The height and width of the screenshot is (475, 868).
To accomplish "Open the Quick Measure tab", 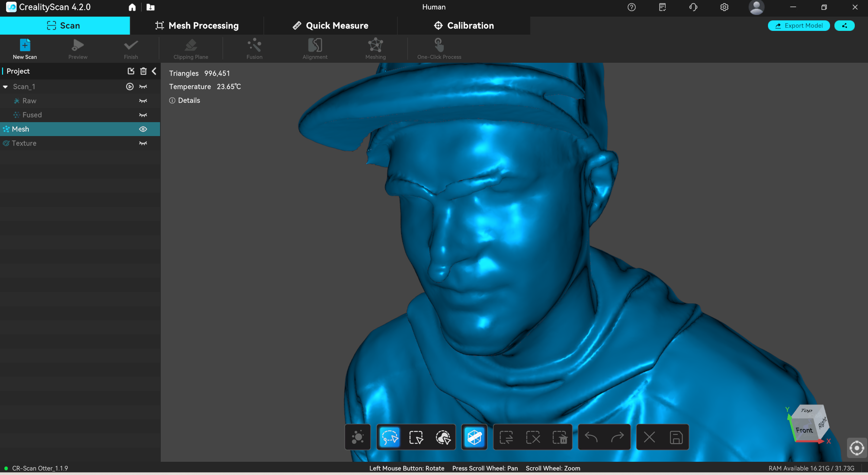I will point(330,25).
